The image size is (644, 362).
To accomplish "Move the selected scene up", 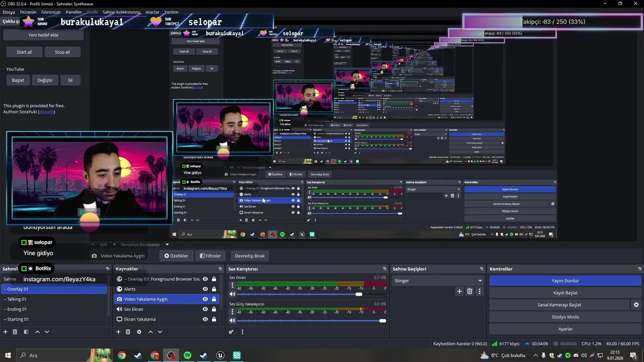I will click(37, 332).
